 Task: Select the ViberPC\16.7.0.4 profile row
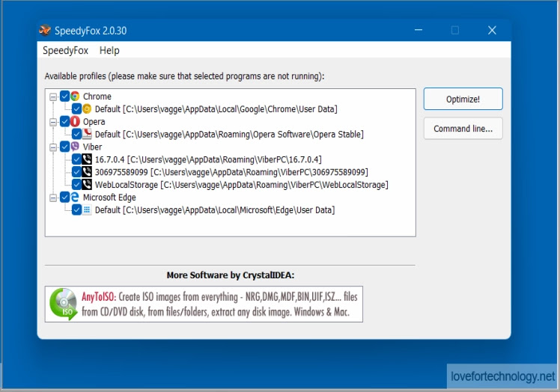coord(208,159)
